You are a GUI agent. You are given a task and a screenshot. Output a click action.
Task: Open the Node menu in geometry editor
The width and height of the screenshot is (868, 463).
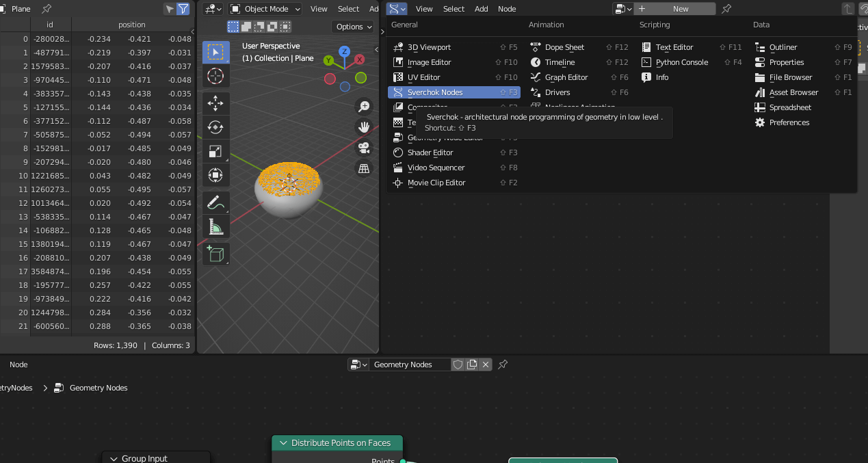pyautogui.click(x=18, y=365)
